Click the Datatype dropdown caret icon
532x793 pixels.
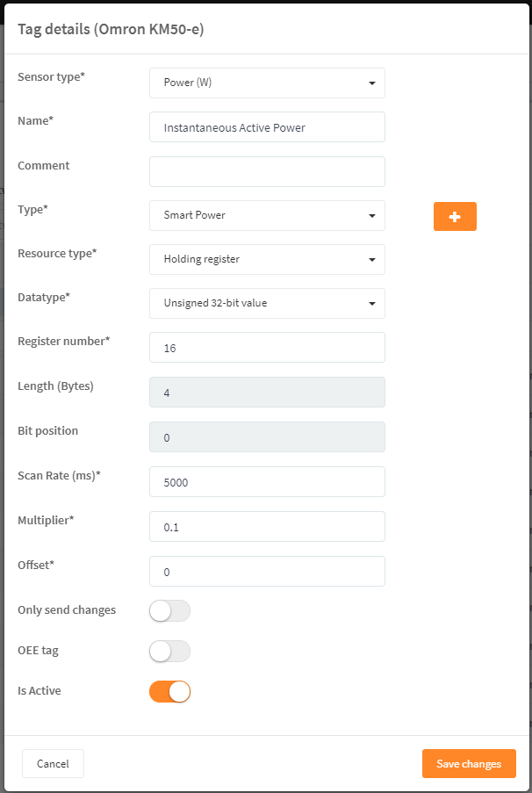[x=372, y=304]
